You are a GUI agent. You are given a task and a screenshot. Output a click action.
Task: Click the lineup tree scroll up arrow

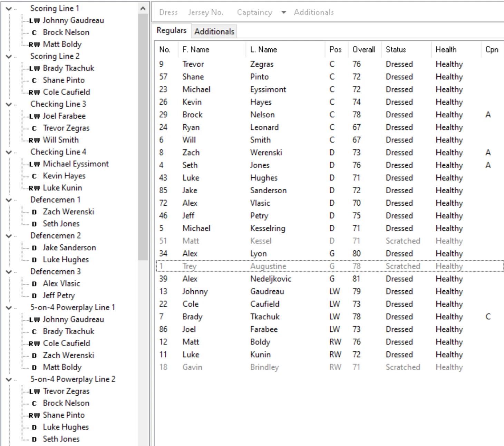click(143, 9)
